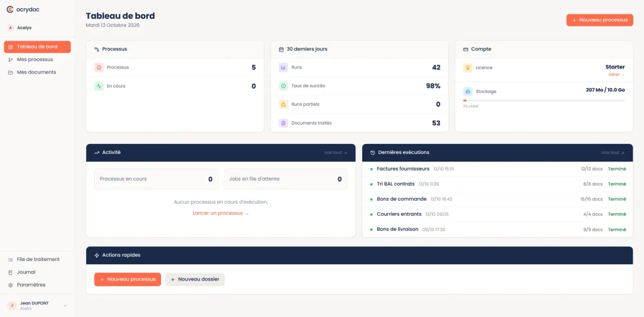644x317 pixels.
Task: Click the File de traitement list icon
Action: click(x=11, y=260)
